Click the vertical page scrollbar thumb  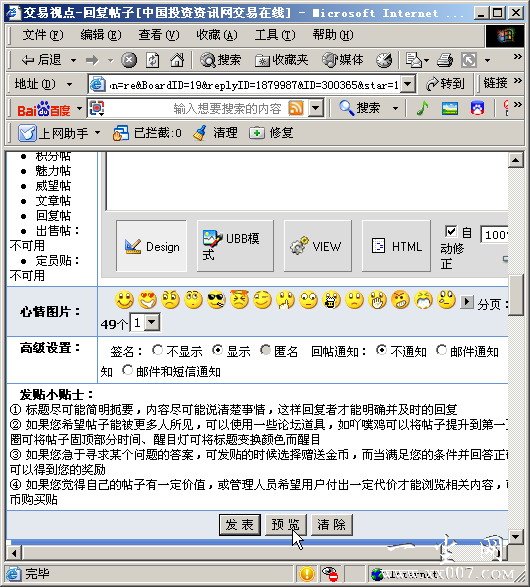click(516, 296)
